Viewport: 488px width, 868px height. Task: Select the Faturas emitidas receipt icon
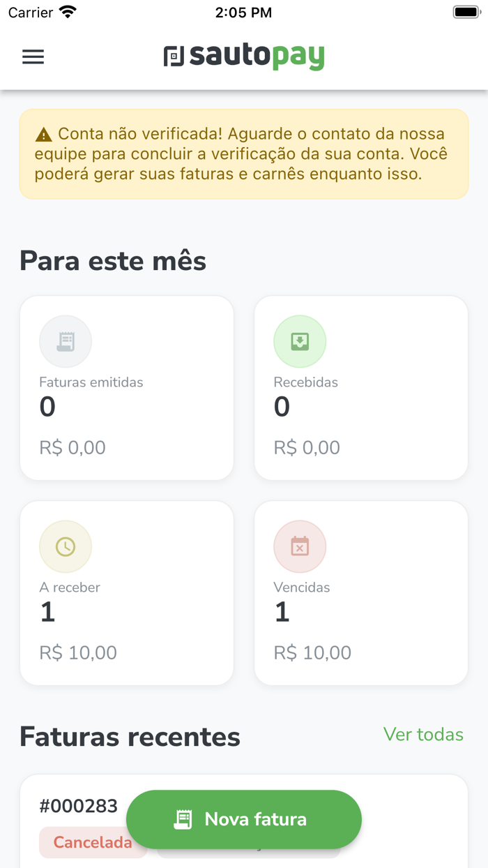[x=65, y=341]
